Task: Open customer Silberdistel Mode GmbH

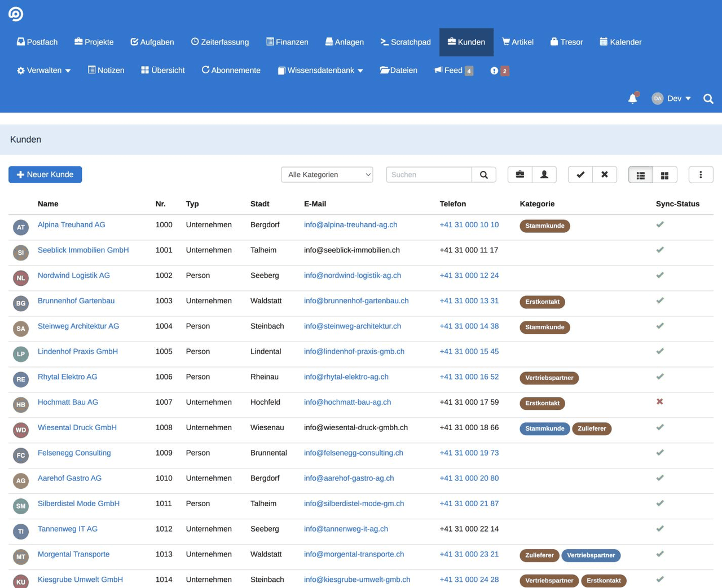Action: click(78, 503)
